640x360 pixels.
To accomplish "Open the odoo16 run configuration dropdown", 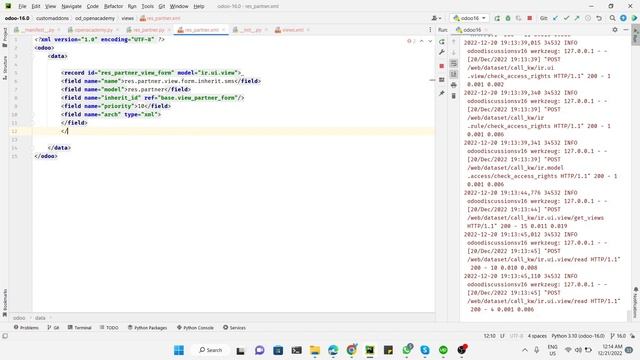I will tap(469, 18).
